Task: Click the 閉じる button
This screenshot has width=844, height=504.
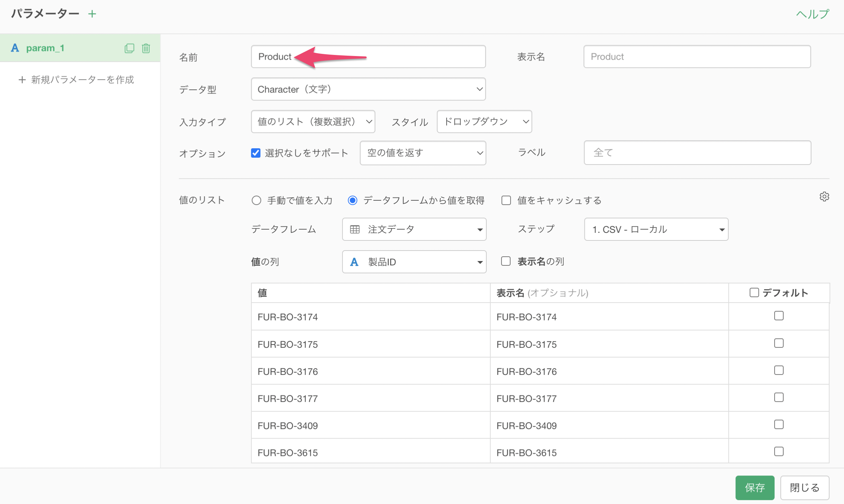Action: click(x=804, y=487)
